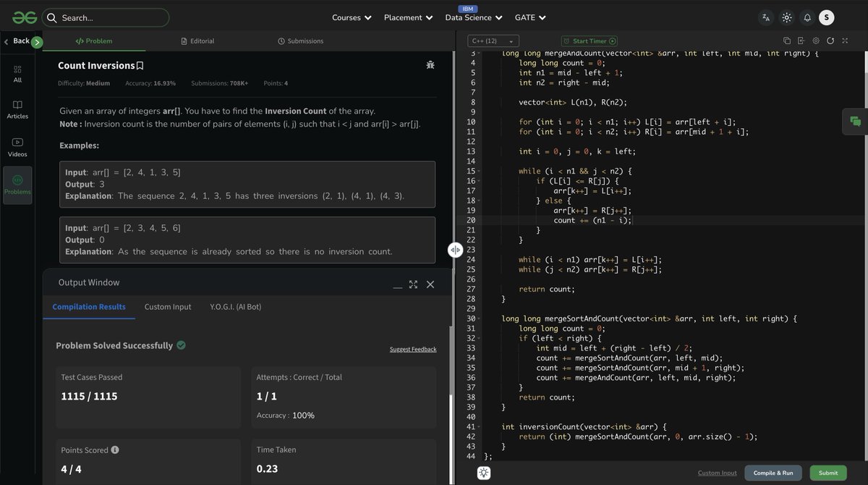Expand the GATE menu

point(530,17)
